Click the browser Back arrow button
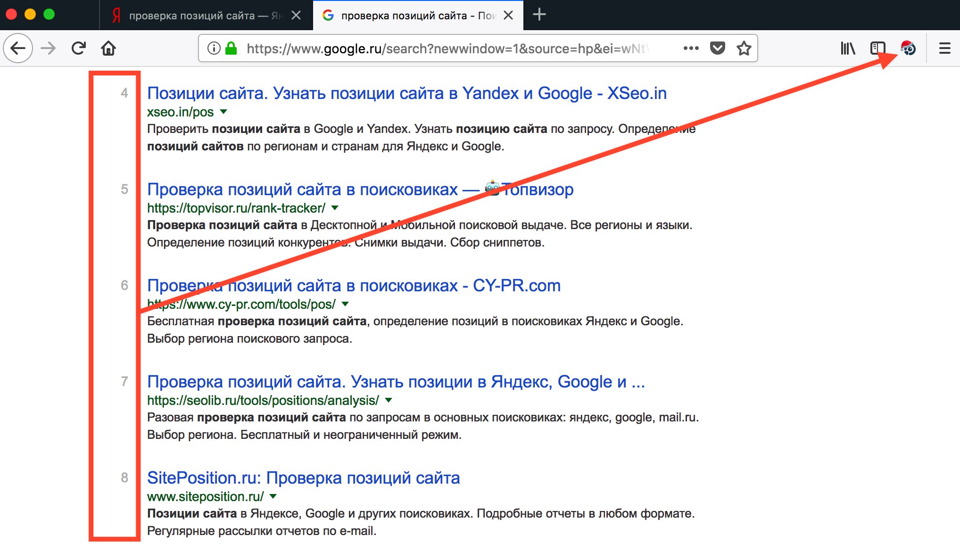 tap(18, 48)
